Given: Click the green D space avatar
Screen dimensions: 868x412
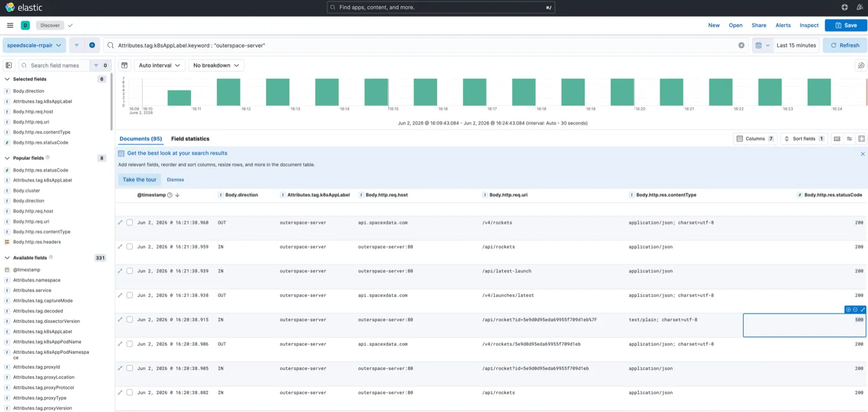Looking at the screenshot, I should (x=25, y=25).
